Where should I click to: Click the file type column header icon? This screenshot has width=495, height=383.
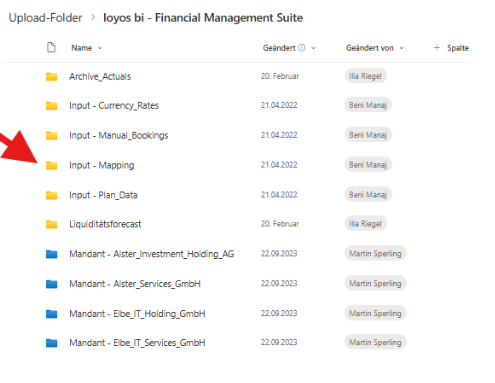click(x=51, y=48)
